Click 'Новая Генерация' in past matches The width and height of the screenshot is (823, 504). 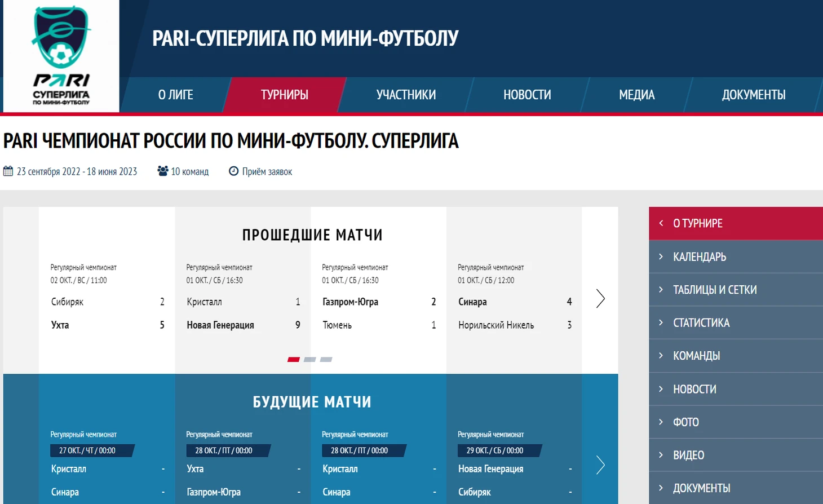[220, 325]
